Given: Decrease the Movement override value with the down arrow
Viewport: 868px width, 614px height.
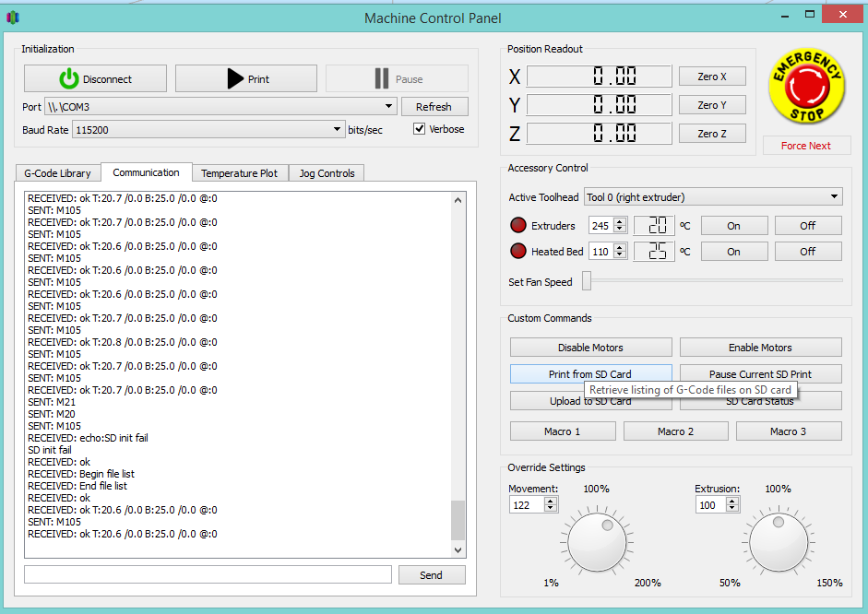Looking at the screenshot, I should point(551,509).
